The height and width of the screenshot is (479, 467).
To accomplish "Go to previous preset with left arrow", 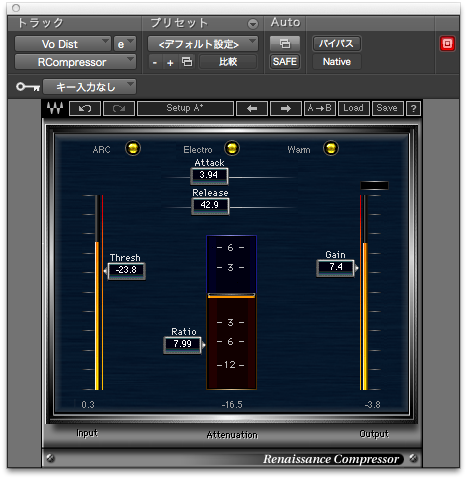I will point(252,108).
